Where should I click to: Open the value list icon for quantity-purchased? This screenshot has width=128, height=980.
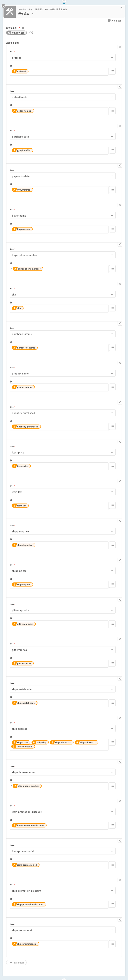point(112,426)
